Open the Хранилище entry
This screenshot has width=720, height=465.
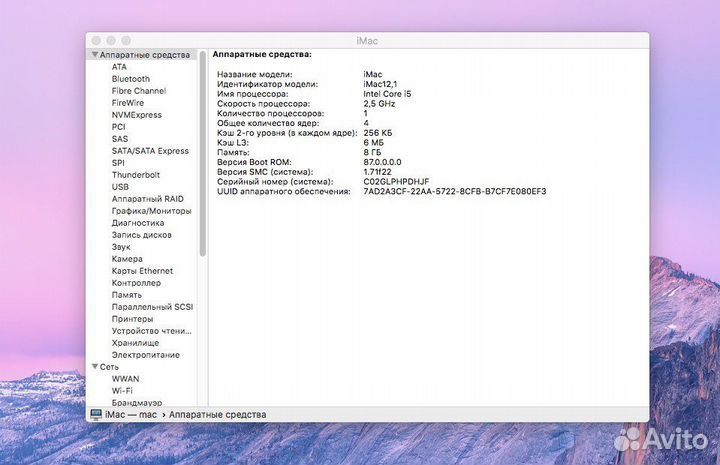point(135,343)
